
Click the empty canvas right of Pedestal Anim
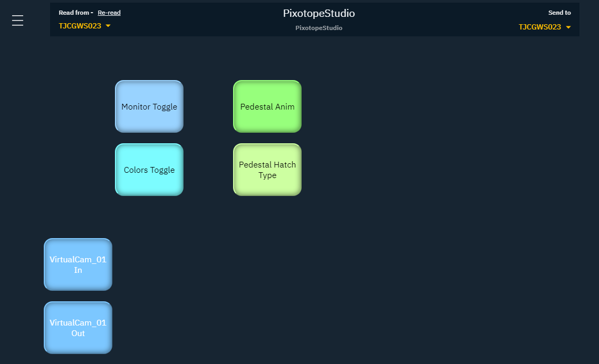422,106
